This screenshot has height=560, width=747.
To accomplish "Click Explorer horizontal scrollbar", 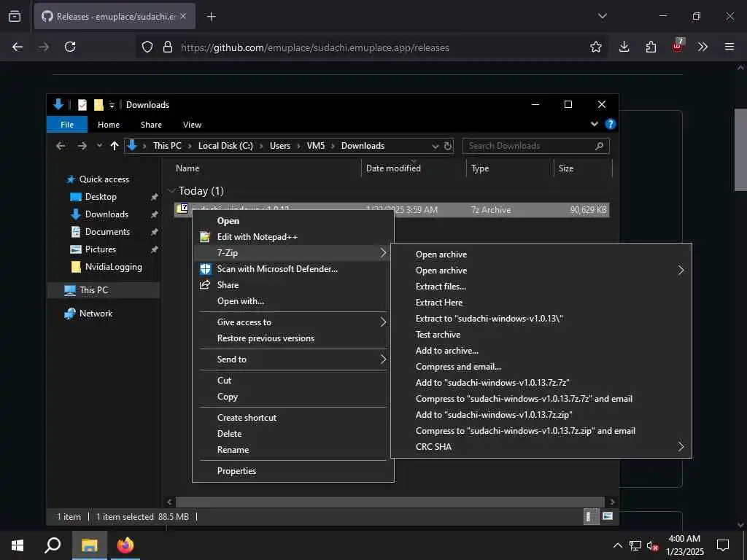I will [x=390, y=502].
